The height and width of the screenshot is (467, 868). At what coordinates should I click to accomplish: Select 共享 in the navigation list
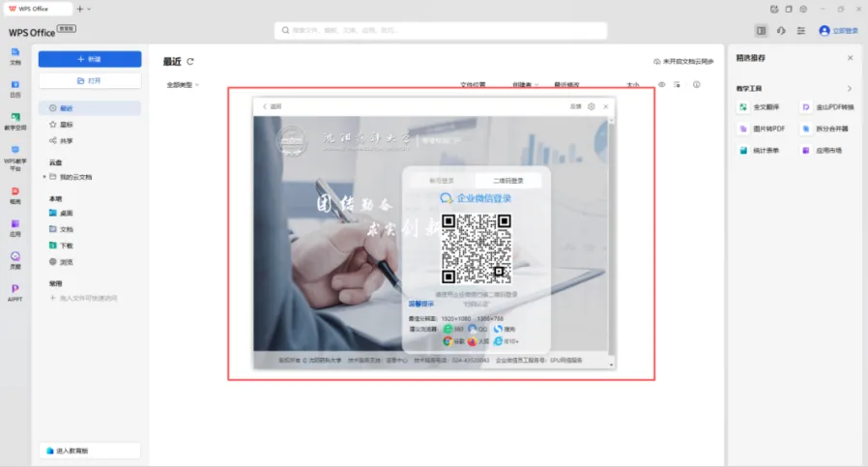[x=90, y=141]
